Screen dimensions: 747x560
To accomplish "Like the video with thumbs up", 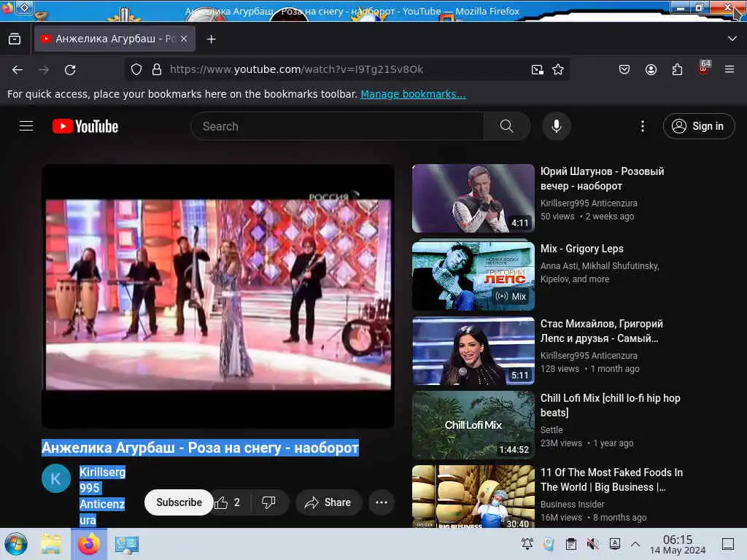I will (228, 502).
